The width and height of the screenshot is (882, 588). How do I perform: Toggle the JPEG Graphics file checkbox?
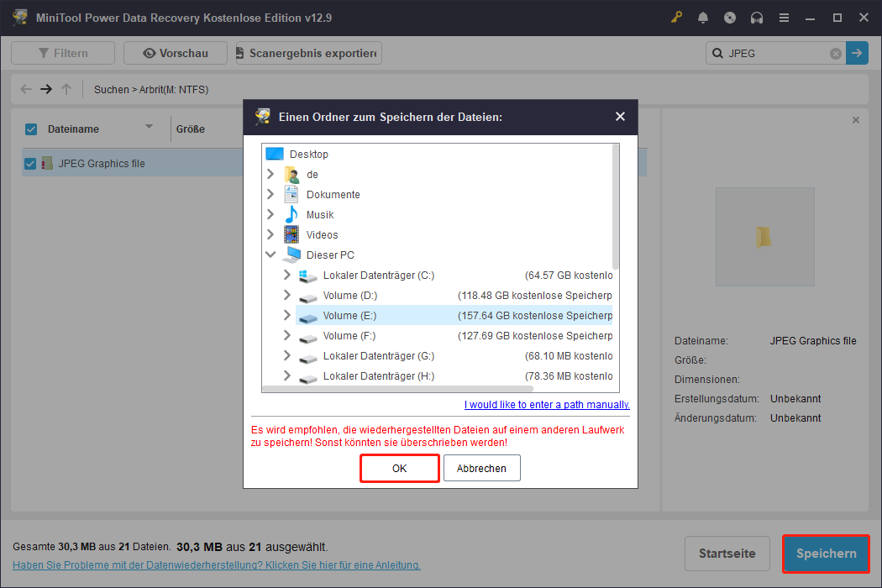tap(29, 163)
